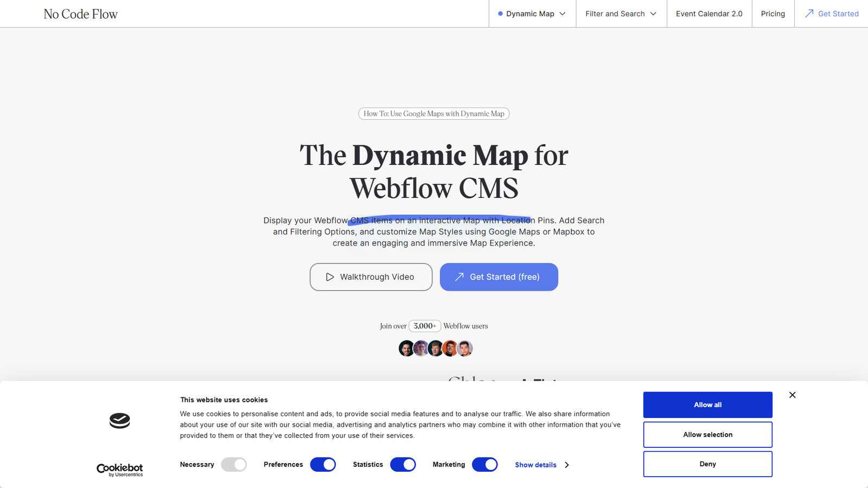Click the first Webflow user avatar

tap(406, 348)
